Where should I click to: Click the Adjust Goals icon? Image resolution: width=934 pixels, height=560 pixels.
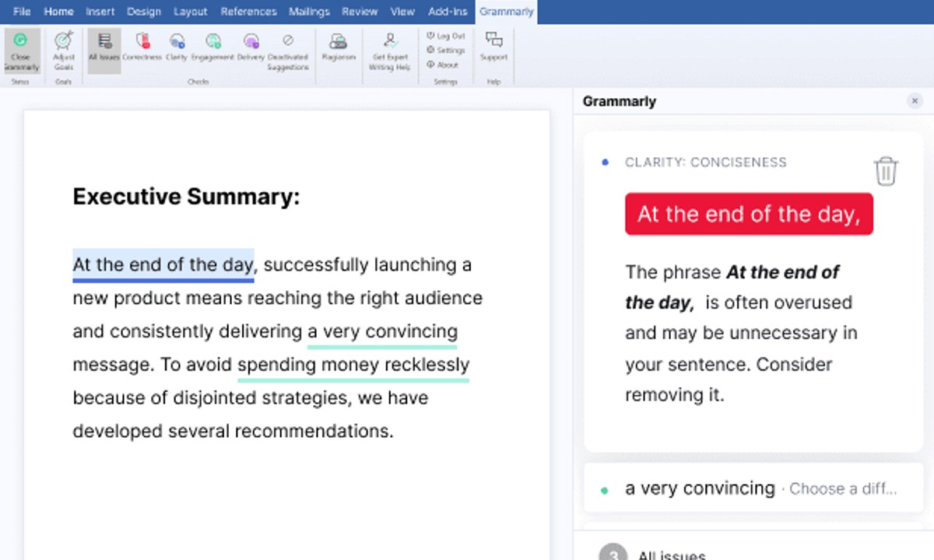[x=63, y=48]
